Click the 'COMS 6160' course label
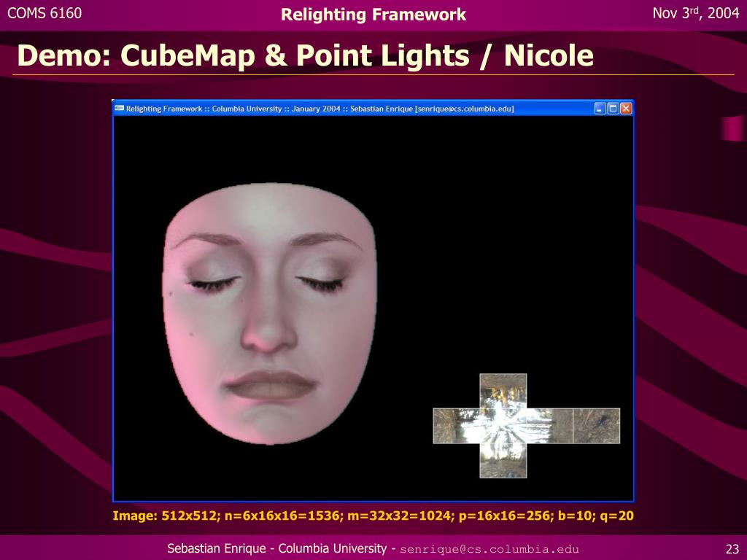The image size is (747, 560). 44,13
